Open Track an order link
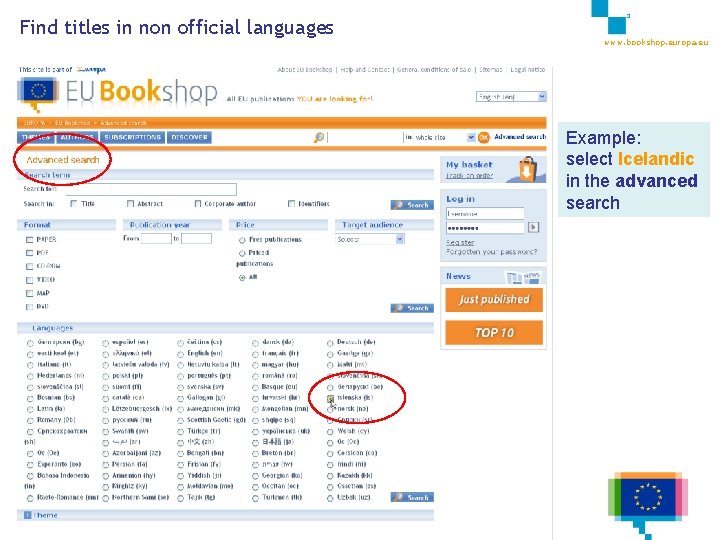720x540 pixels. [469, 175]
